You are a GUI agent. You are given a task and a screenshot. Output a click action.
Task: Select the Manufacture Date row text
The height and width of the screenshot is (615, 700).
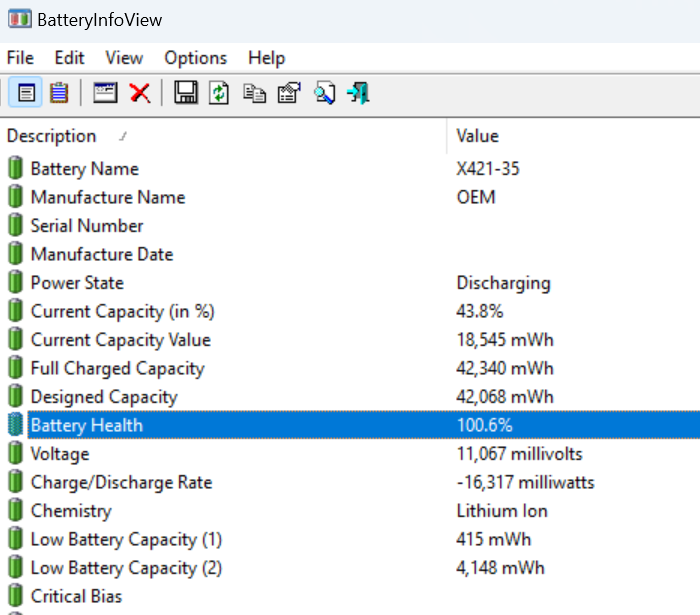[102, 254]
